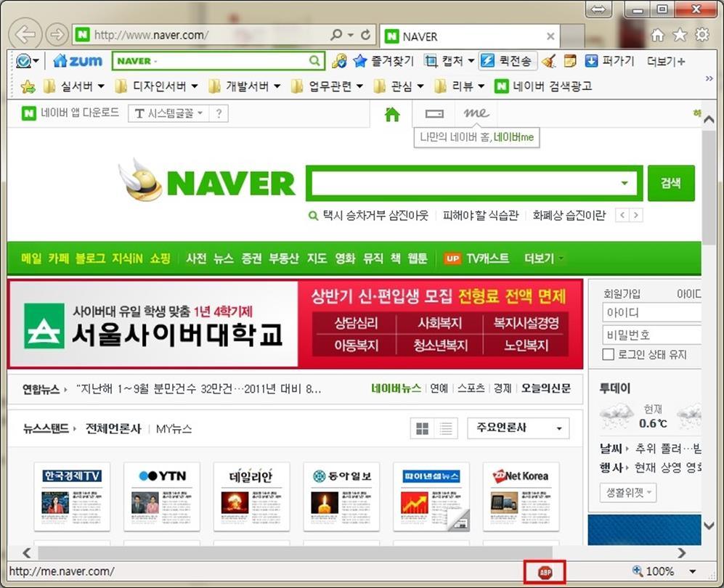Click the broom cleaner icon in toolbar
This screenshot has height=588, width=724.
point(548,60)
